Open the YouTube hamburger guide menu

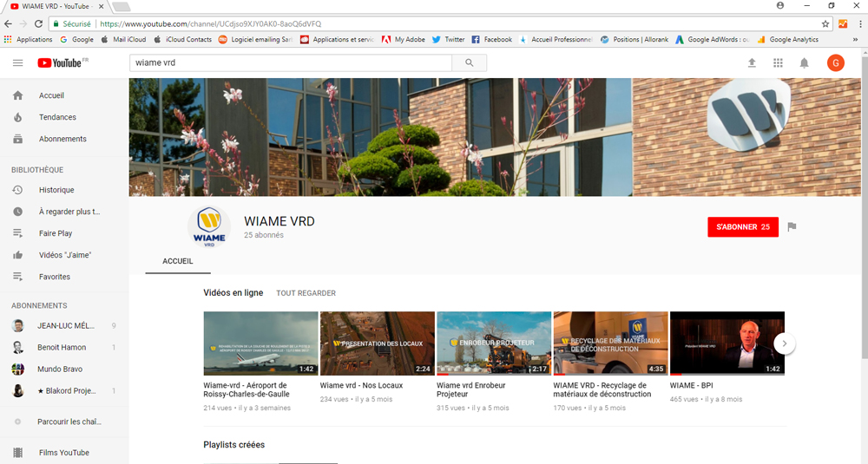coord(17,62)
